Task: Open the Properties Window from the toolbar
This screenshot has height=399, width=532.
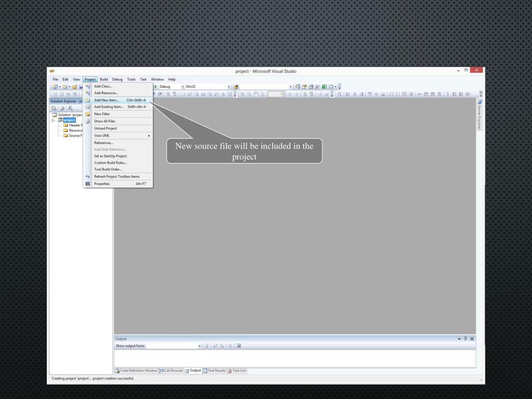Action: (x=304, y=87)
